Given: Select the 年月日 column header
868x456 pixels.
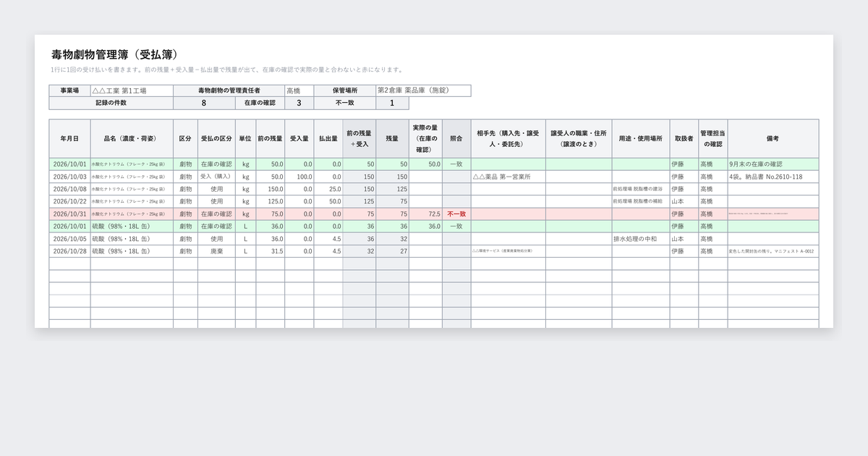Looking at the screenshot, I should click(70, 138).
